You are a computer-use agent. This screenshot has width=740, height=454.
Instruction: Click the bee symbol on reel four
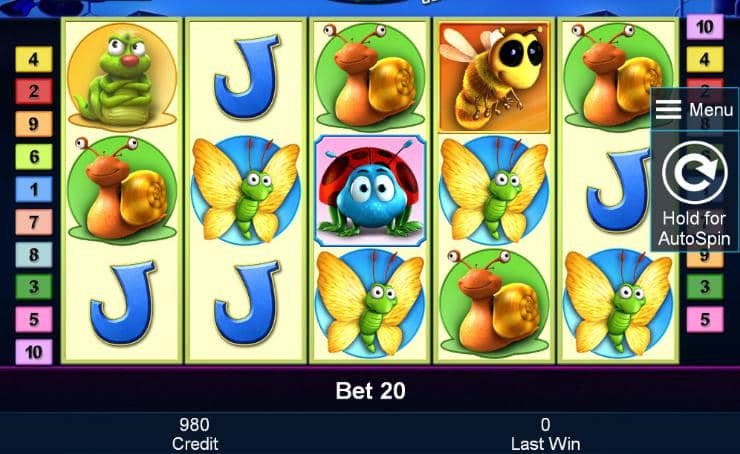(x=494, y=78)
